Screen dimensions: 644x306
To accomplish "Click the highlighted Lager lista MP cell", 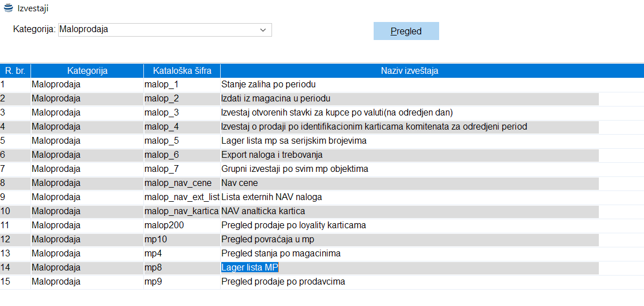I will (249, 268).
